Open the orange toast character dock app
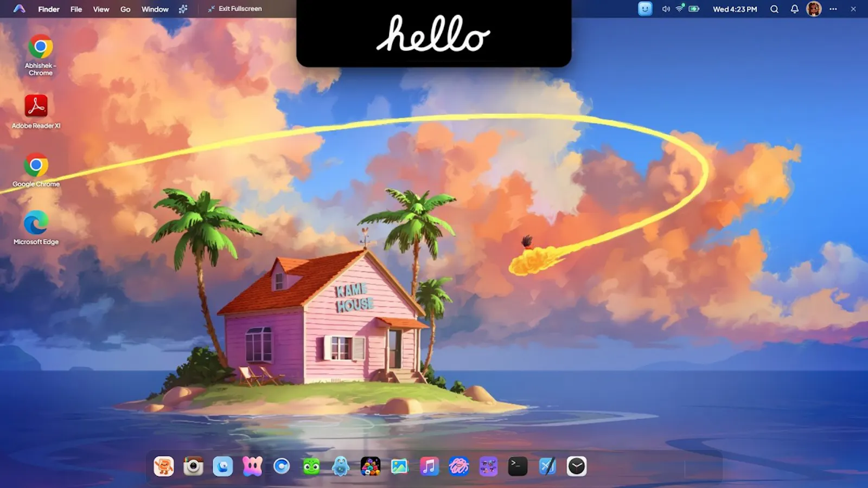This screenshot has width=868, height=488. (164, 466)
